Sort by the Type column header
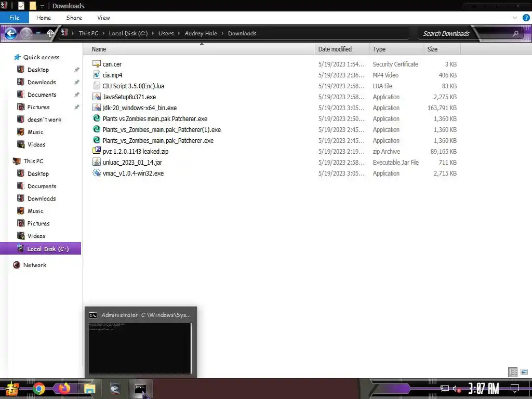Screen dimensions: 532x399 396,49
